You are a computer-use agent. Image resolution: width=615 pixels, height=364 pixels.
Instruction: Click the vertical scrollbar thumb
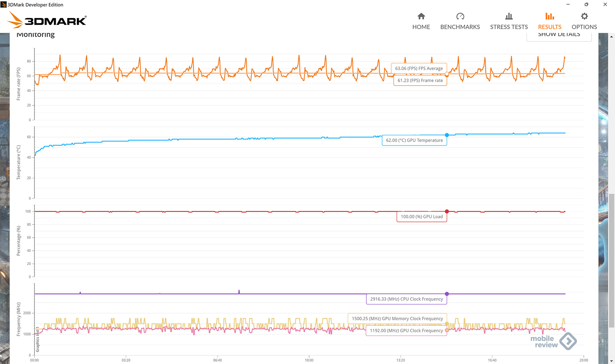(x=611, y=260)
